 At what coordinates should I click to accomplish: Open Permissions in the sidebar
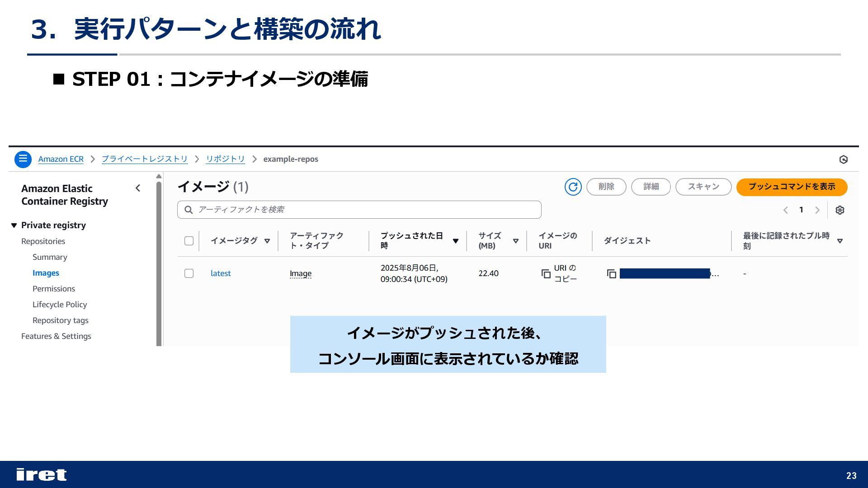tap(54, 289)
